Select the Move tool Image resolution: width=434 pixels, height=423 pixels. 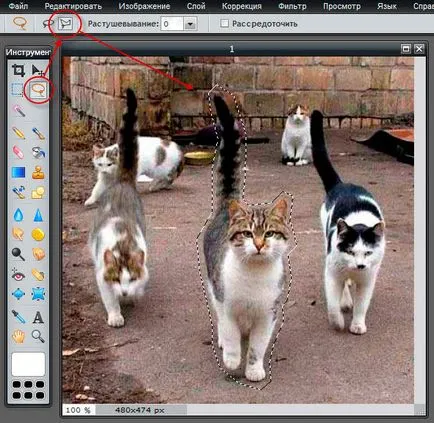[x=38, y=70]
